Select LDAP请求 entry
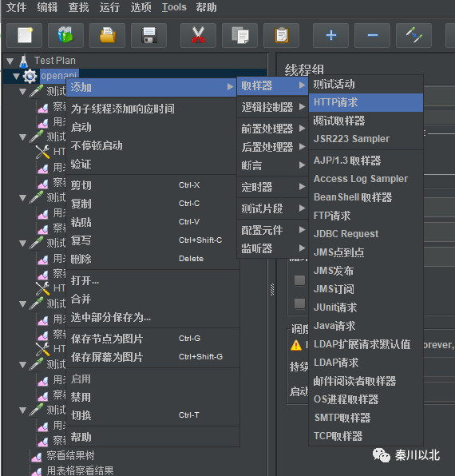Viewport: 455px width, 476px height. pos(366,363)
